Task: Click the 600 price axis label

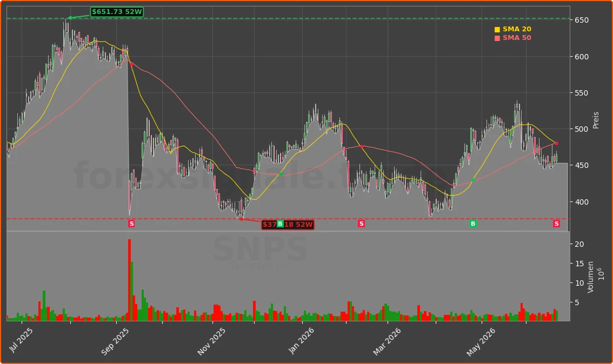Action: tap(582, 57)
